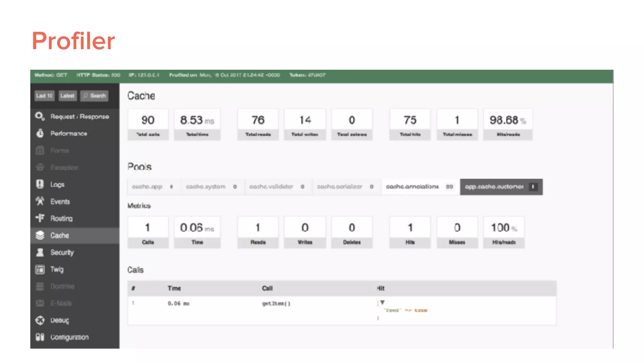This screenshot has width=644, height=362.
Task: Select the Cache menu entry
Action: [75, 235]
